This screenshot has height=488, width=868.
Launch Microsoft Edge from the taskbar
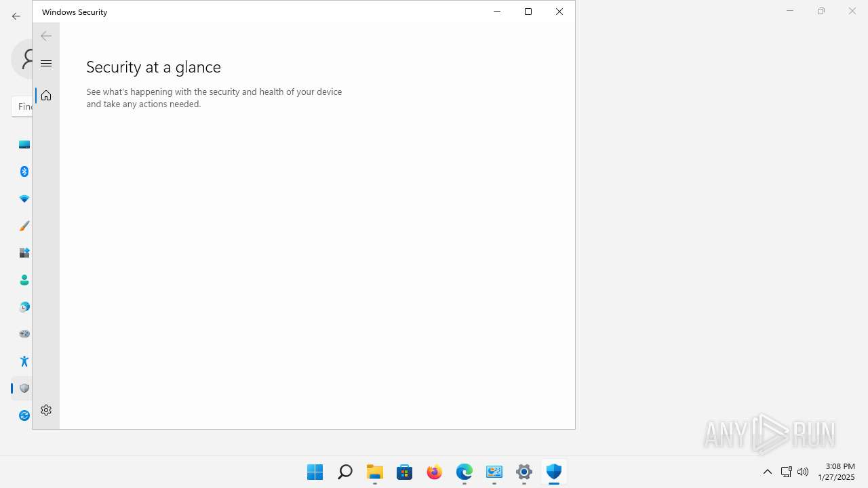coord(465,472)
